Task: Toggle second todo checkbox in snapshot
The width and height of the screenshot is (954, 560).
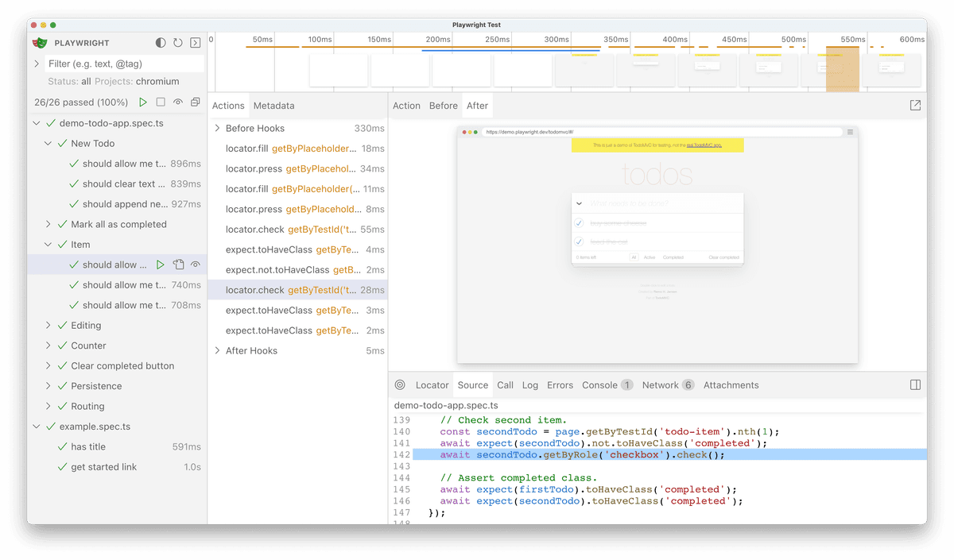Action: [x=580, y=241]
